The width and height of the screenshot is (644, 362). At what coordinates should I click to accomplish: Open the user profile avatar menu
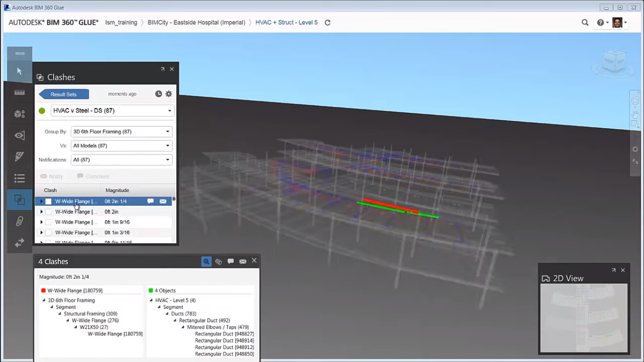tap(619, 23)
